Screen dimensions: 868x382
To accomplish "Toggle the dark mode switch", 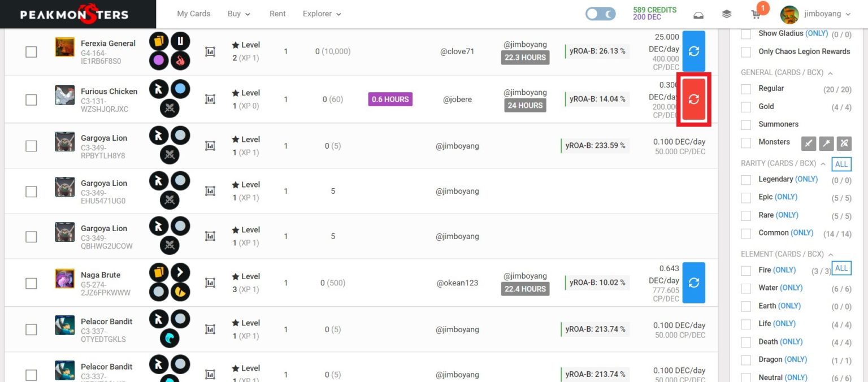I will point(600,14).
